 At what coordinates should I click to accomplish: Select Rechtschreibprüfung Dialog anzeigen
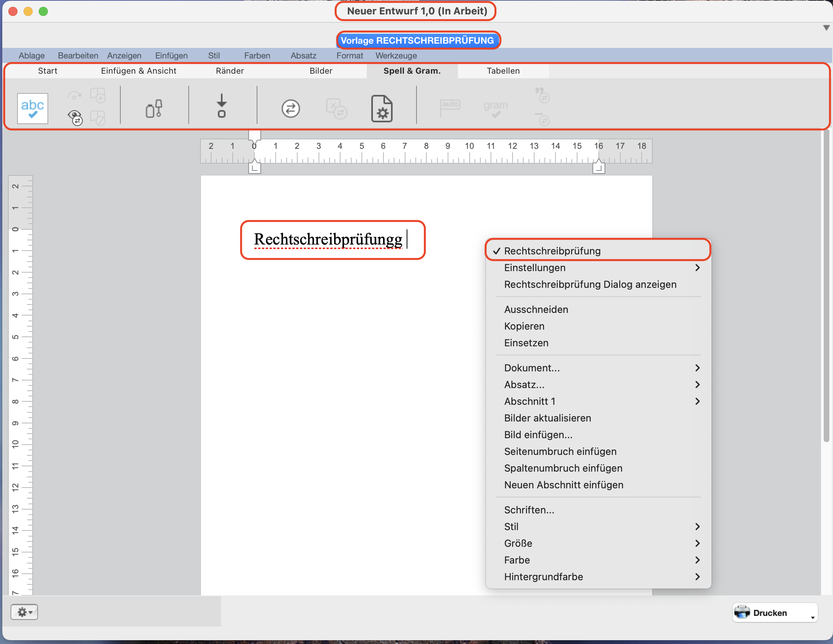598,284
